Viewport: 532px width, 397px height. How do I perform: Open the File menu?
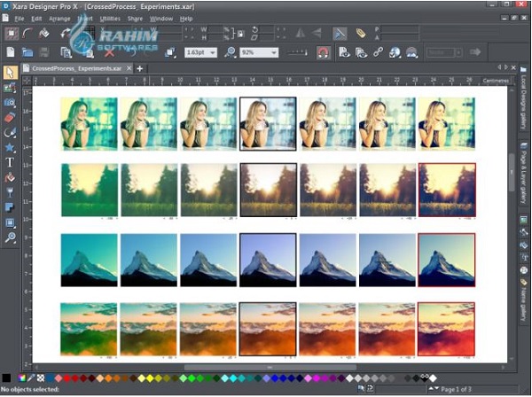(x=20, y=19)
